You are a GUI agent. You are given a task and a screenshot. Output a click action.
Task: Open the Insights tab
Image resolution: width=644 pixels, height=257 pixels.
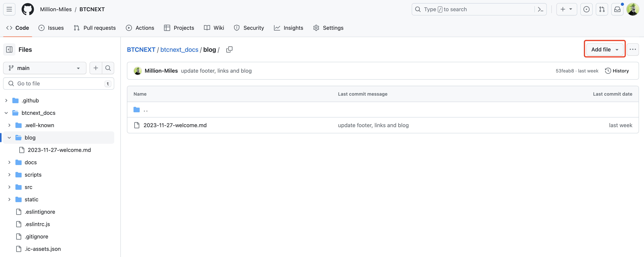288,28
